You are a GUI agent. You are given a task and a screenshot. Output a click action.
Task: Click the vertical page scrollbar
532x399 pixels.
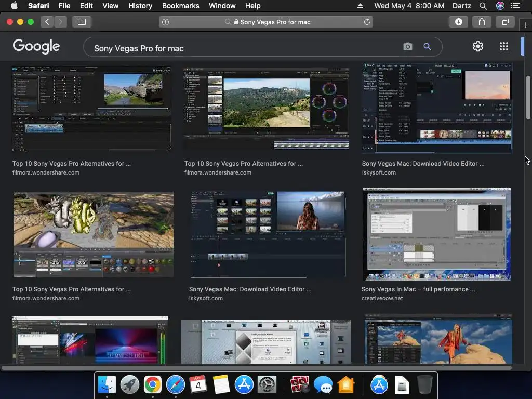pos(528,98)
